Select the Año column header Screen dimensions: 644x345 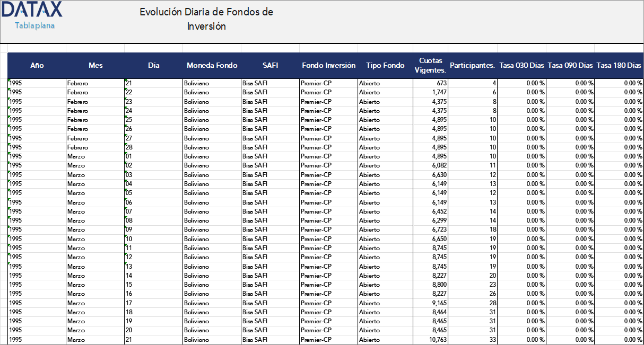(x=37, y=66)
